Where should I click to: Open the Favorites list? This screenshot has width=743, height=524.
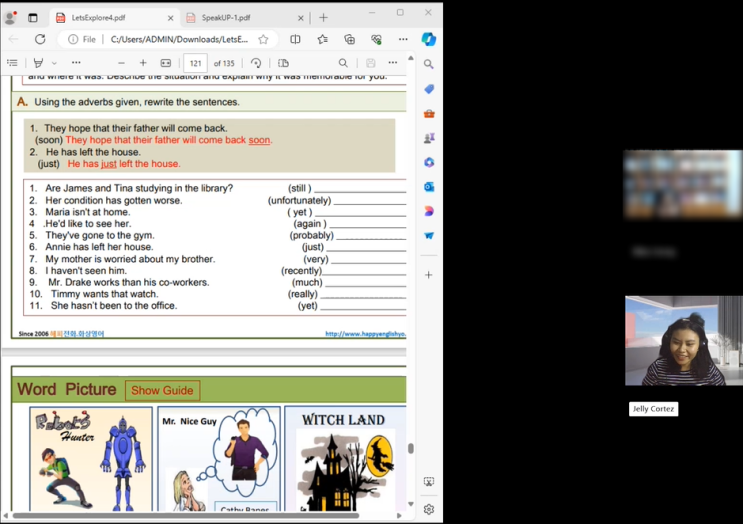click(x=323, y=39)
